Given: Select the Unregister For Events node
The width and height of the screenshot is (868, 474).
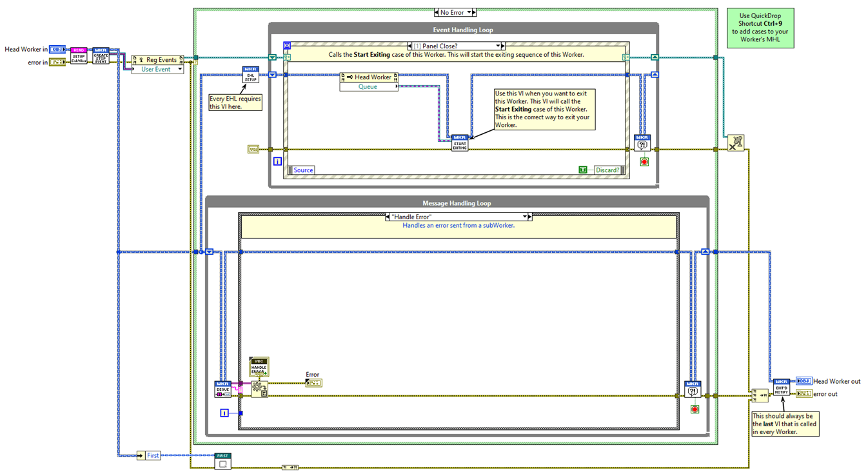Looking at the screenshot, I should (736, 143).
